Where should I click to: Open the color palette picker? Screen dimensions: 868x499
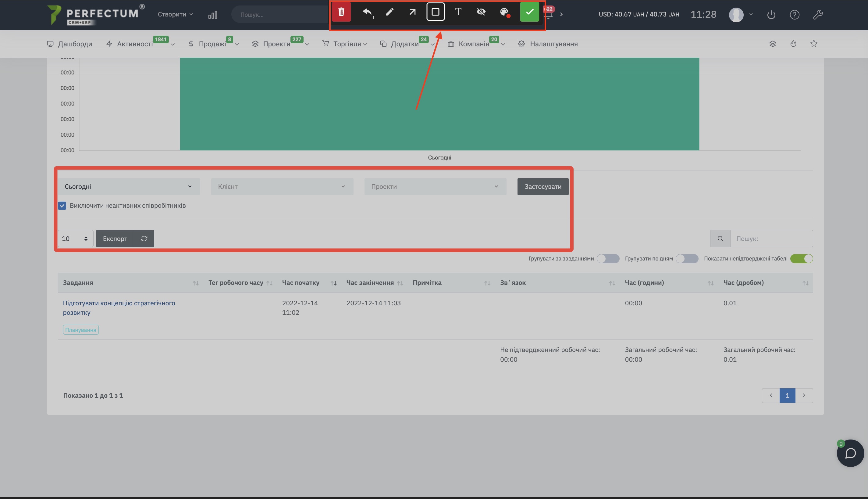pos(504,12)
